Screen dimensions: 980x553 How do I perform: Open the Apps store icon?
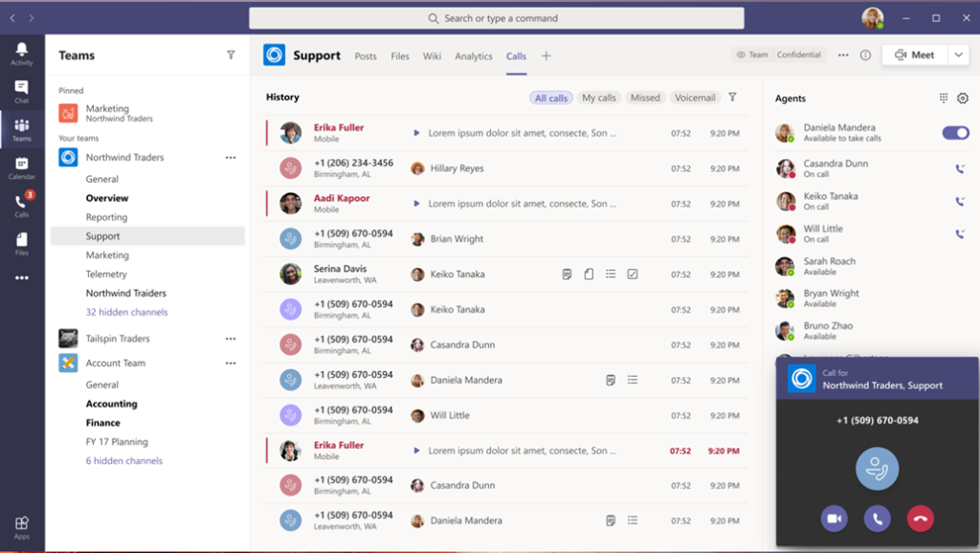pos(21,527)
